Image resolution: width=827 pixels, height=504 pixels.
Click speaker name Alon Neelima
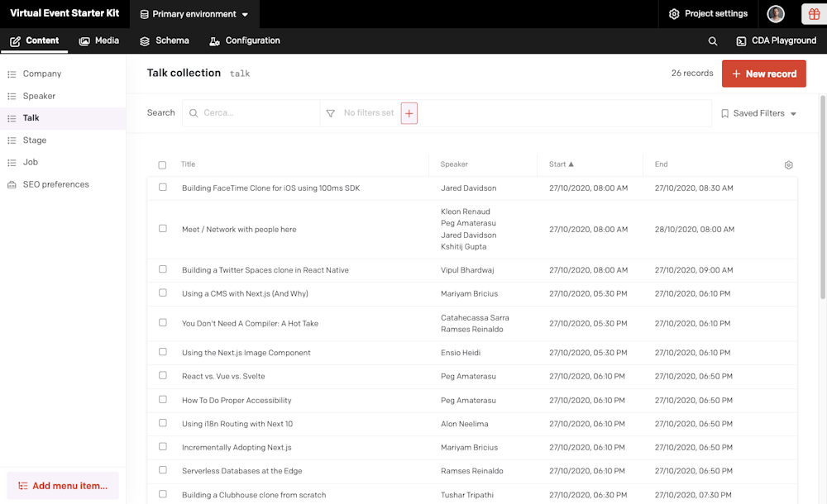tap(465, 424)
